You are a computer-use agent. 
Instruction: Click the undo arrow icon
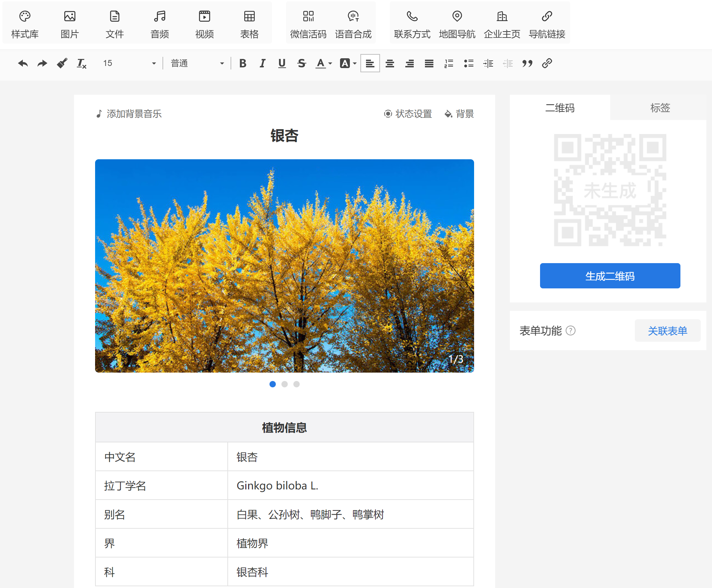(x=23, y=64)
